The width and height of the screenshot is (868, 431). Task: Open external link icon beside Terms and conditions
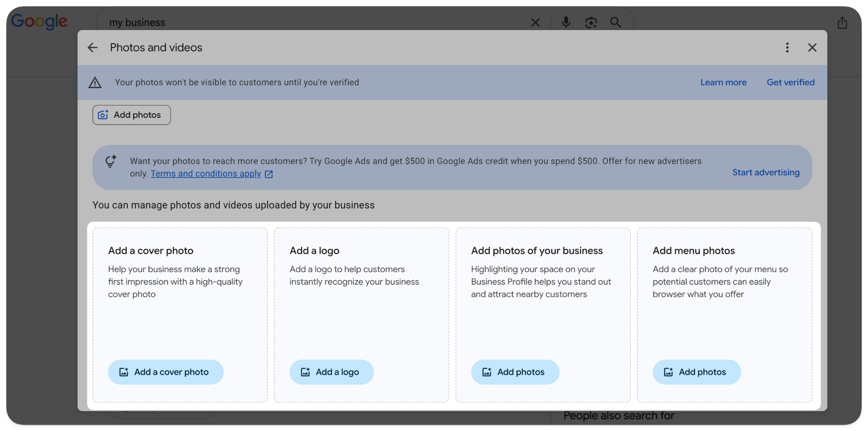pyautogui.click(x=269, y=174)
